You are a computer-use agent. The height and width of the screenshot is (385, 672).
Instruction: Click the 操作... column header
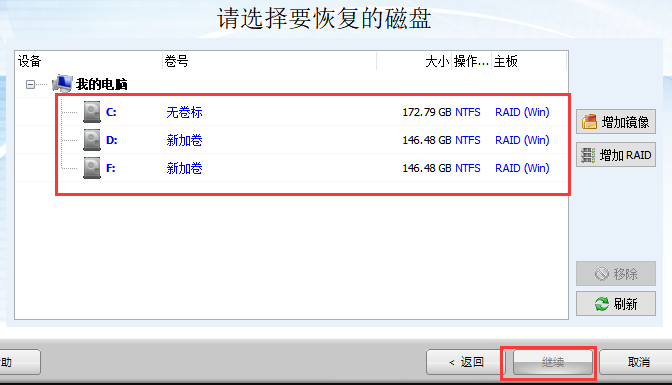471,61
